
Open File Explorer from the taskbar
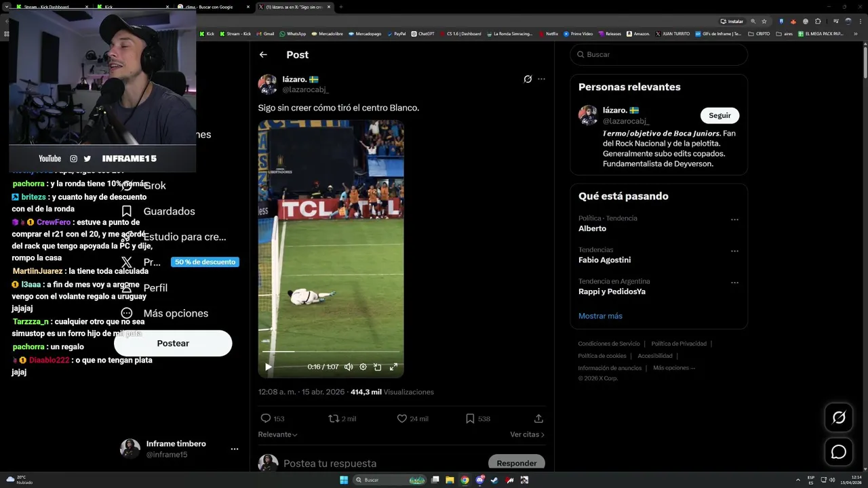pos(450,480)
